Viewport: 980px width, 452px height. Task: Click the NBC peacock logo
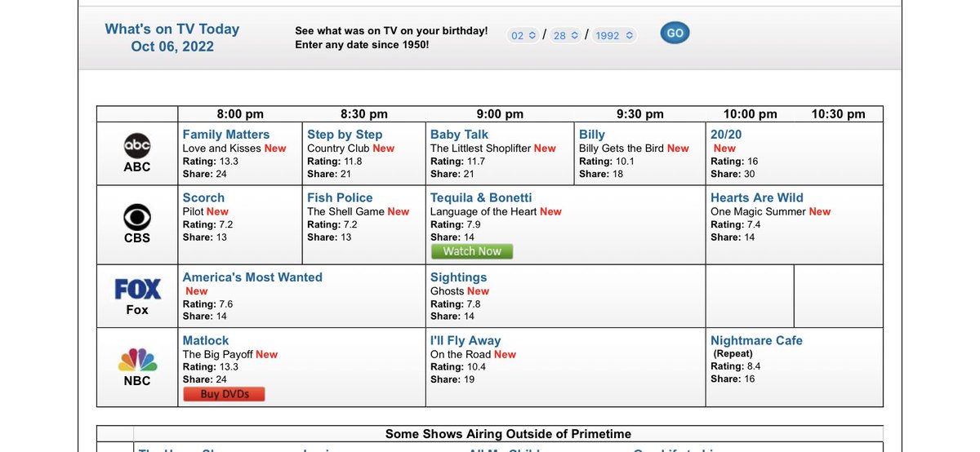pos(137,360)
